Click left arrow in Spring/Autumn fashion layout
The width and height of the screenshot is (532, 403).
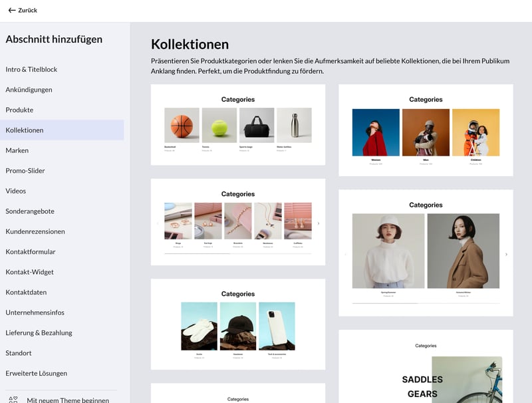click(x=345, y=255)
